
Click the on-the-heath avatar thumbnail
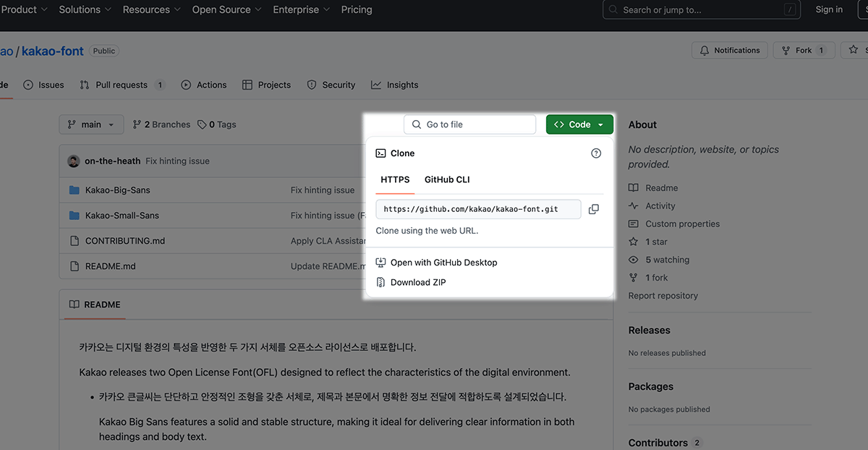pyautogui.click(x=74, y=161)
